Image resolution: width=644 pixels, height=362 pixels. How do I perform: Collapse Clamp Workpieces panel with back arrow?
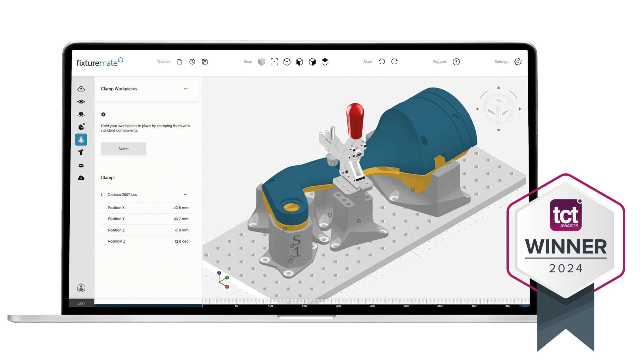pyautogui.click(x=186, y=89)
